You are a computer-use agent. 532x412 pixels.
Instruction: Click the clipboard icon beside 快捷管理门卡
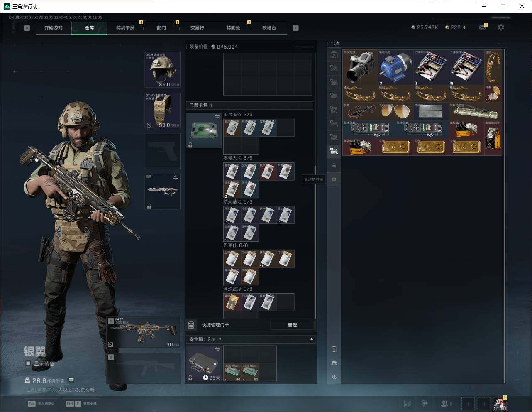(x=191, y=325)
